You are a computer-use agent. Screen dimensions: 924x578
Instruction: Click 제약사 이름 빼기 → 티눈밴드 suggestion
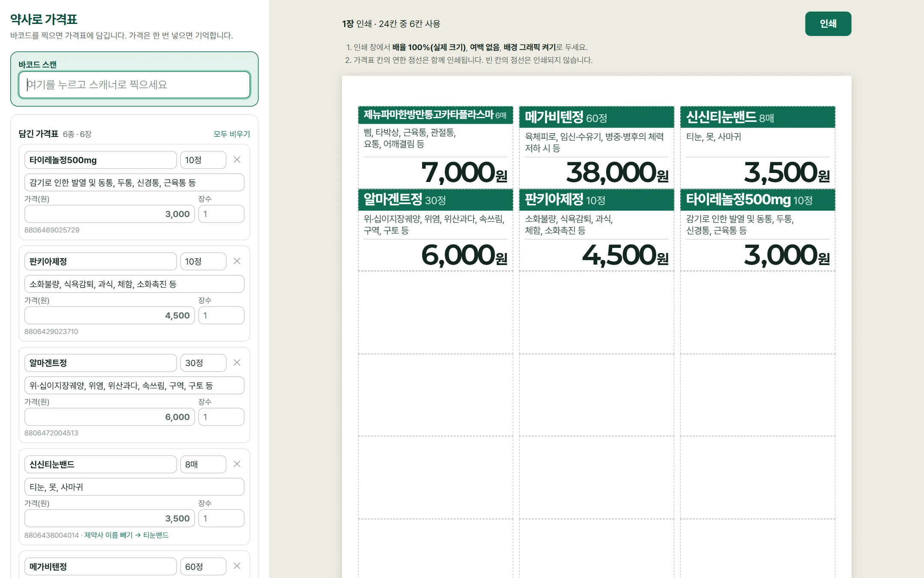click(127, 535)
